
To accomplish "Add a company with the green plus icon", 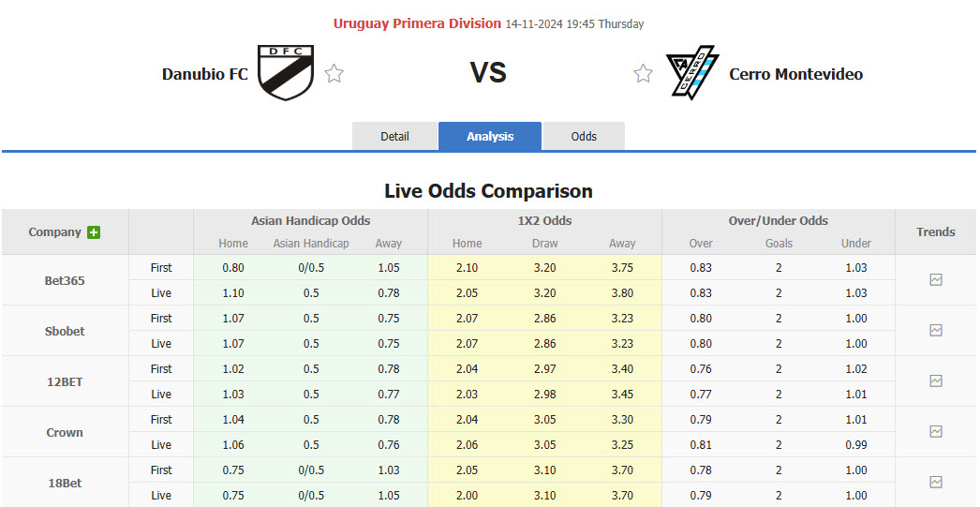I will click(94, 232).
